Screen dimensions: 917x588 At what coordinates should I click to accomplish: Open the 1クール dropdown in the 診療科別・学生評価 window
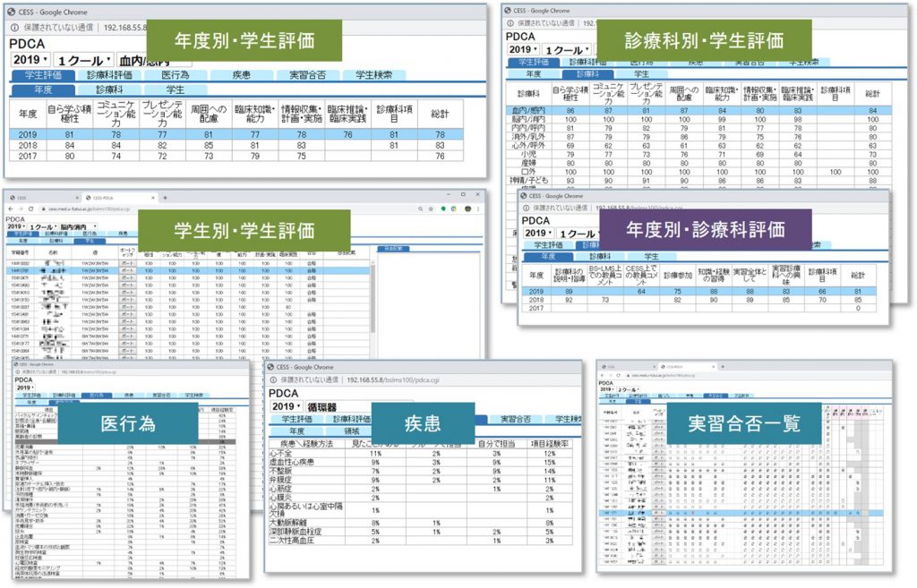(566, 50)
